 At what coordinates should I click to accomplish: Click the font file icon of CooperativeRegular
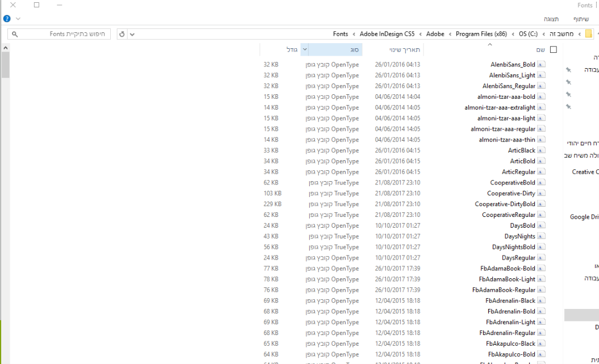(541, 215)
